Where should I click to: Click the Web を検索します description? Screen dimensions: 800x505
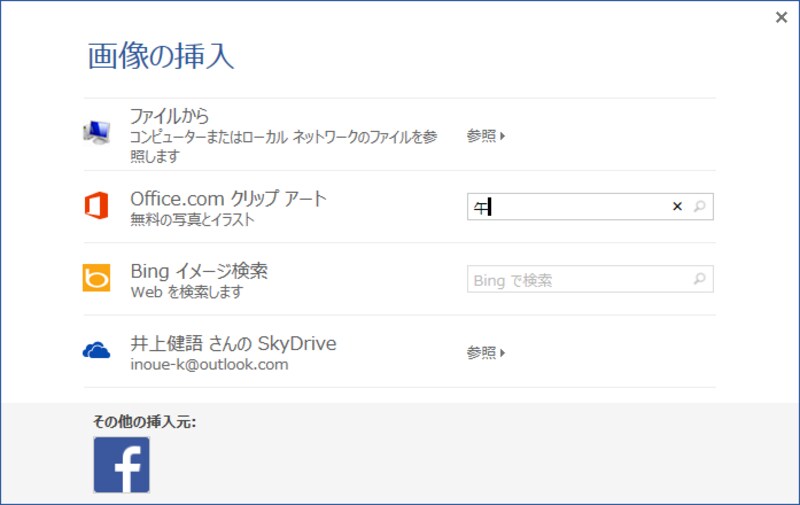187,292
